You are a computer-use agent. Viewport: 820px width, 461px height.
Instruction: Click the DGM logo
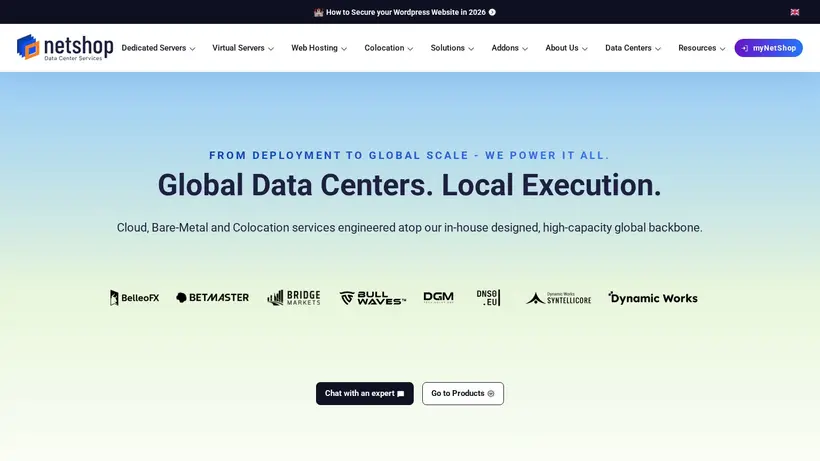click(x=438, y=297)
